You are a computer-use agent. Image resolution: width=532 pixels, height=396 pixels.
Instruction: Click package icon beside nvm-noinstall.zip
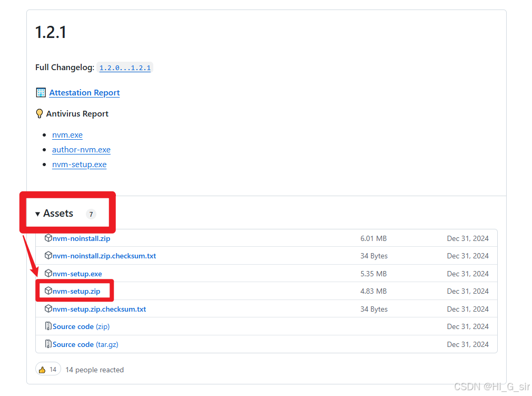click(48, 238)
